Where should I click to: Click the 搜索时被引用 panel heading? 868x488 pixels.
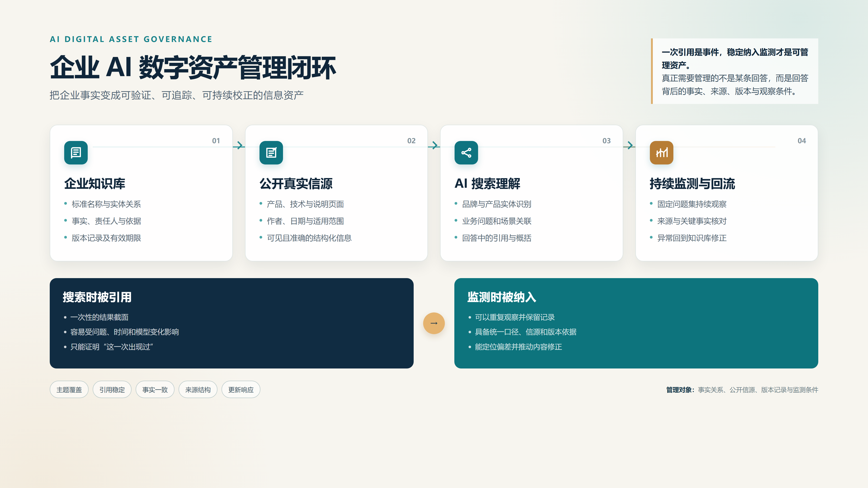[97, 297]
